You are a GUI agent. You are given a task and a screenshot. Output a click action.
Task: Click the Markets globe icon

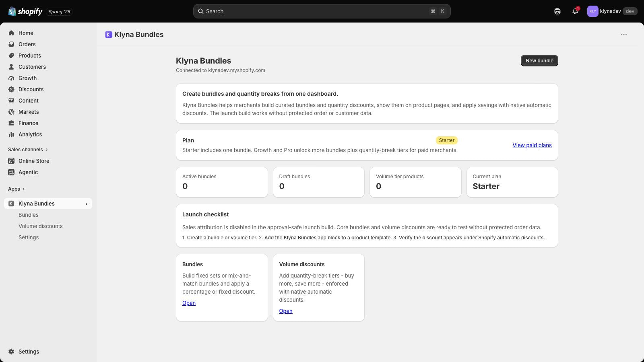(11, 112)
